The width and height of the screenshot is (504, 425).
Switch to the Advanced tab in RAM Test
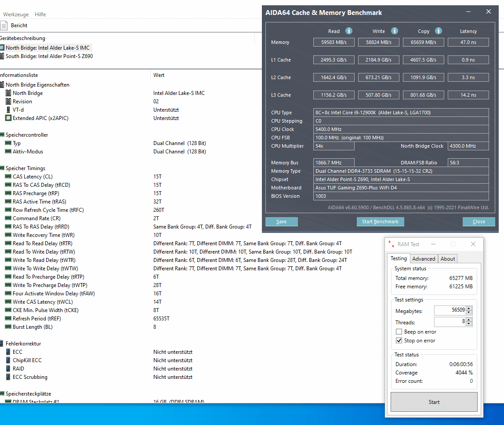[424, 259]
